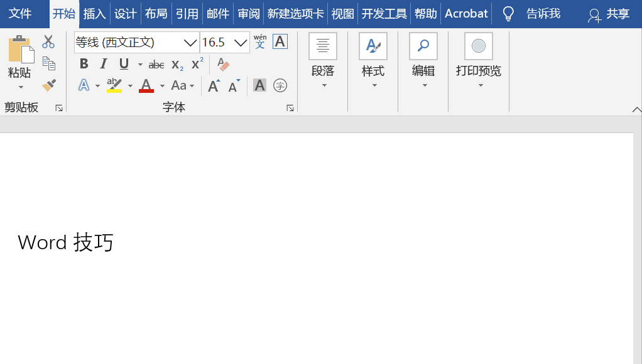Image resolution: width=642 pixels, height=364 pixels.
Task: Click the Copy icon
Action: click(x=49, y=63)
